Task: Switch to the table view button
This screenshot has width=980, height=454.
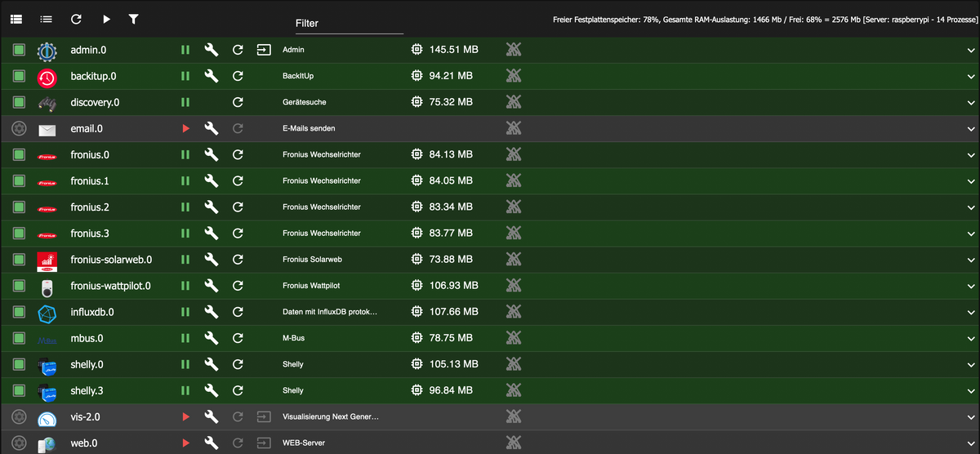Action: (x=16, y=18)
